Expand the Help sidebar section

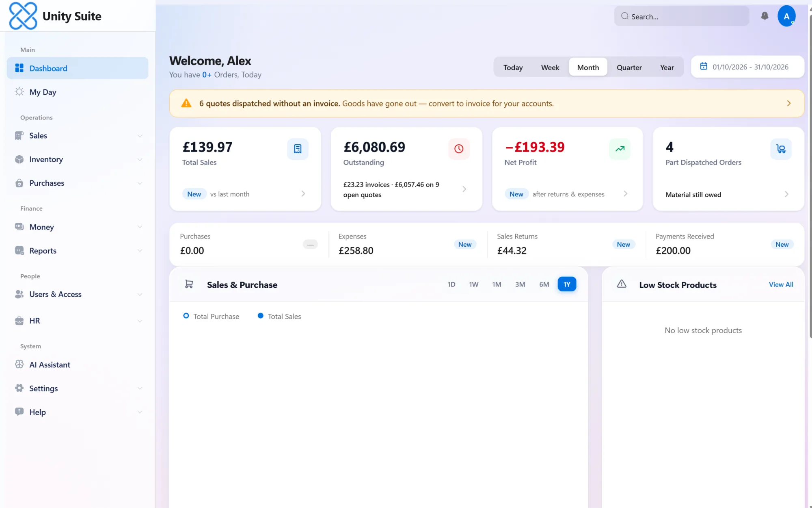click(78, 412)
